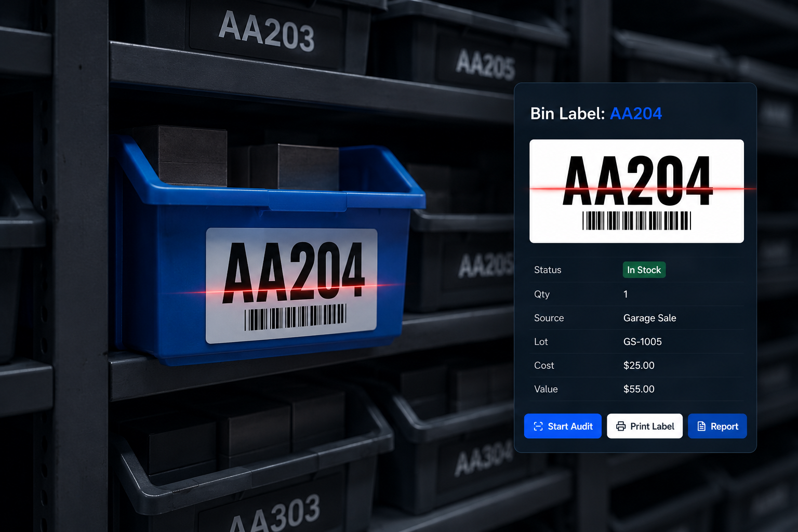This screenshot has height=532, width=798.
Task: Click the document icon in Report
Action: [x=701, y=427]
